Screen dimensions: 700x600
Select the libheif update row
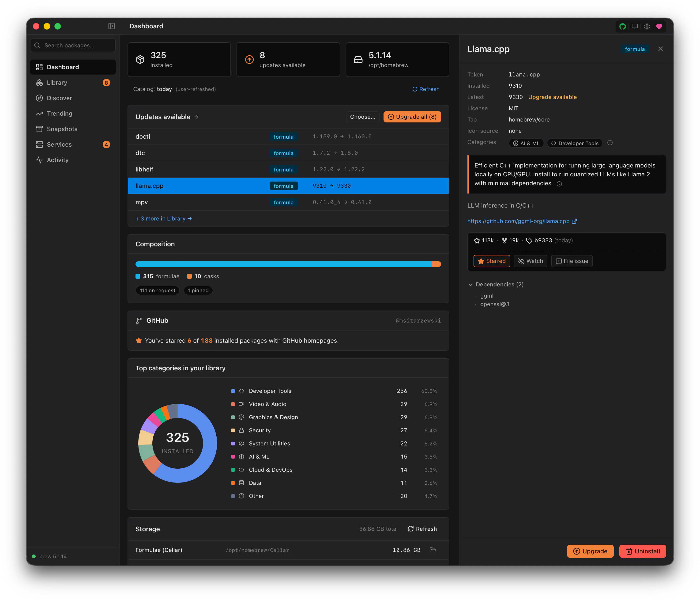click(x=288, y=169)
